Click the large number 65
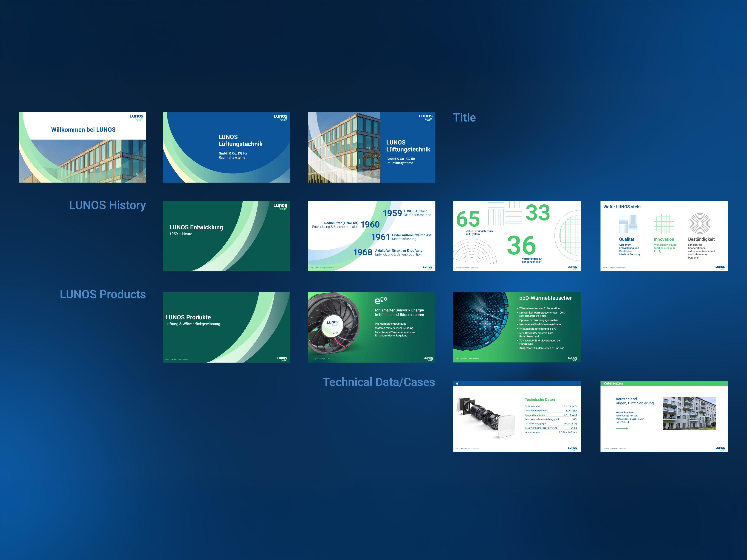Viewport: 747px width, 560px height. click(x=468, y=219)
